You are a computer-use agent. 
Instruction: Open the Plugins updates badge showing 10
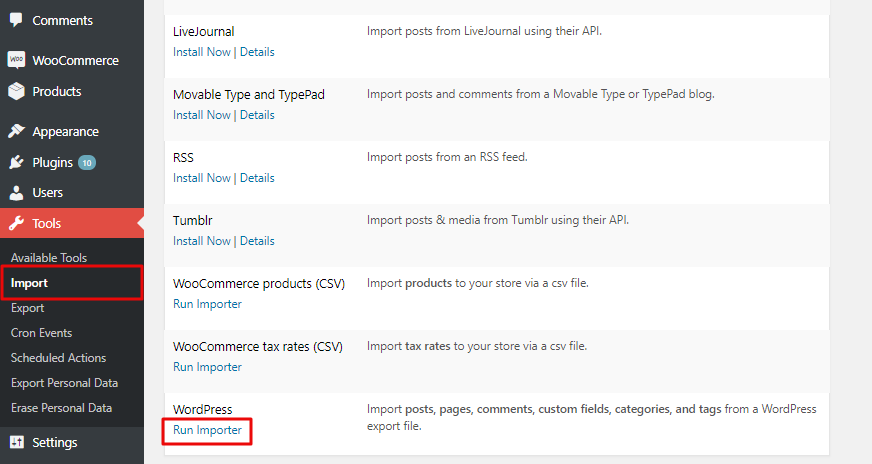[x=87, y=162]
